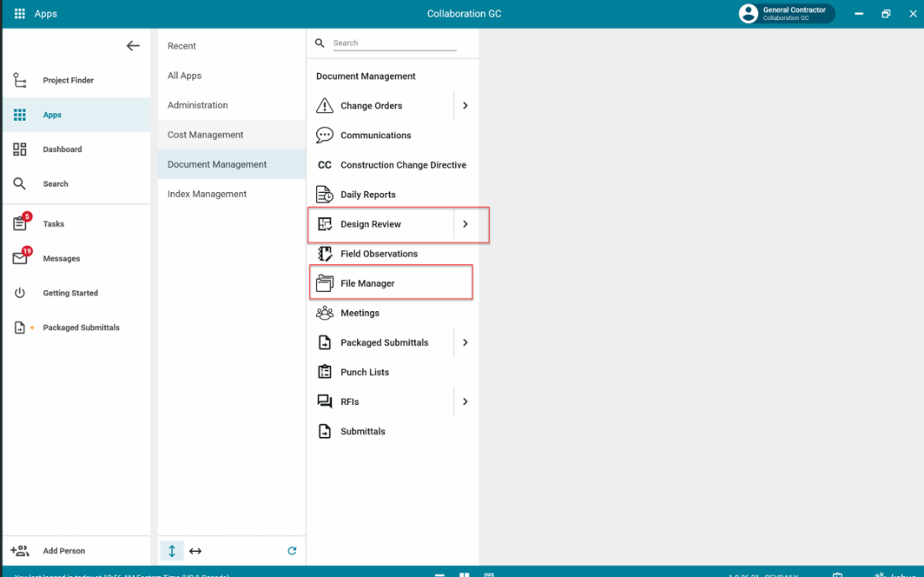The width and height of the screenshot is (924, 577).
Task: Click Add Person at sidebar bottom
Action: (63, 551)
